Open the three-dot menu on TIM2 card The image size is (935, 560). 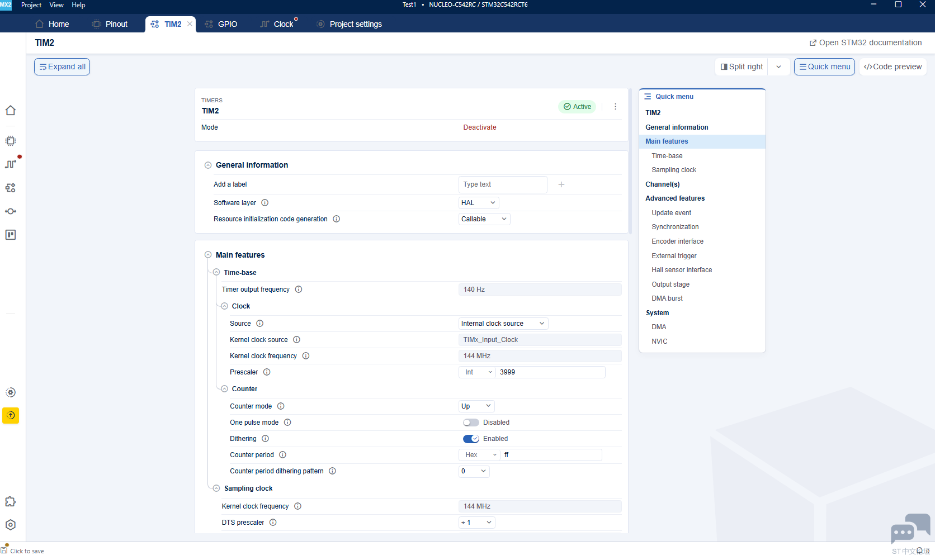[x=615, y=107]
